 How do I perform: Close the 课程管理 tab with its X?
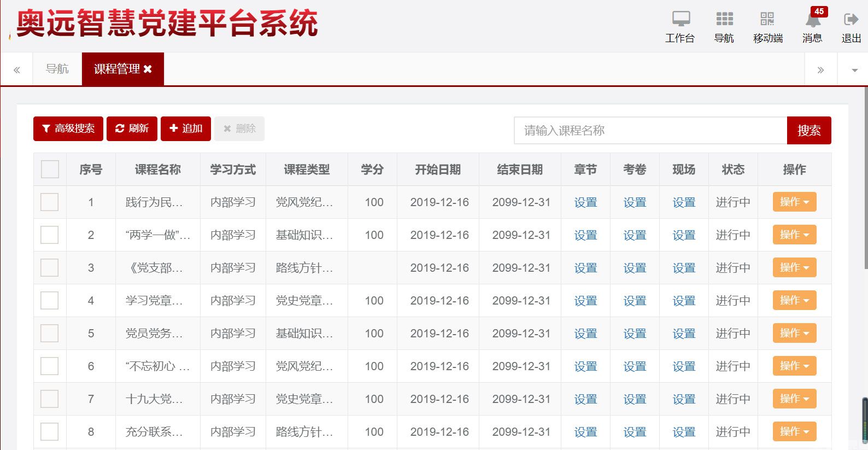tap(148, 69)
